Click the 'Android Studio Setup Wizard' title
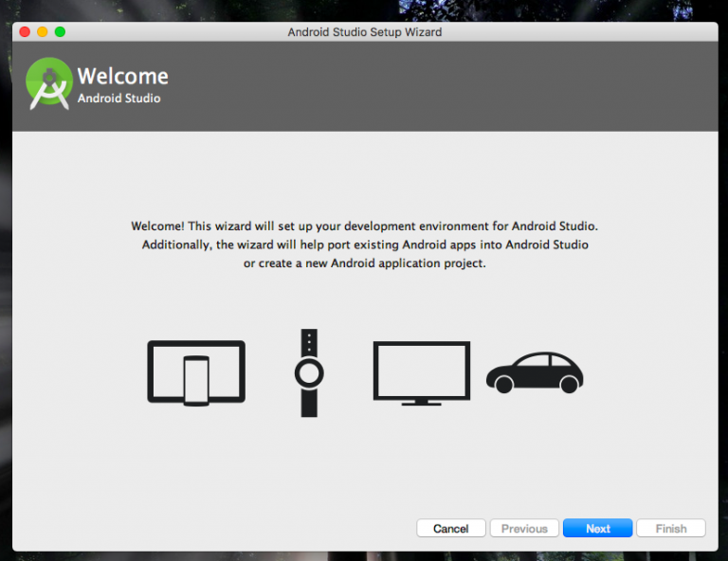 click(364, 32)
